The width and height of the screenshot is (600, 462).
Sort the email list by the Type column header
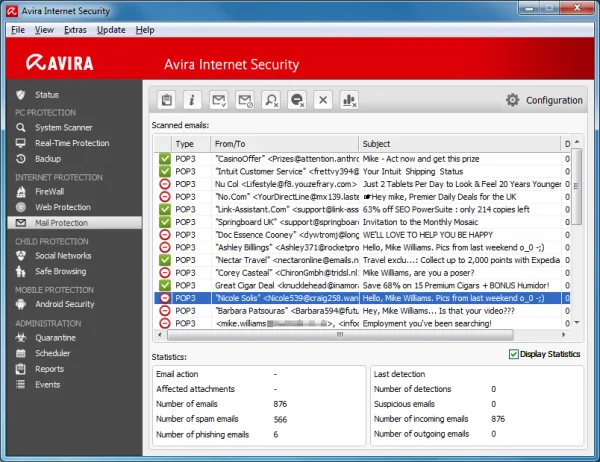(191, 144)
